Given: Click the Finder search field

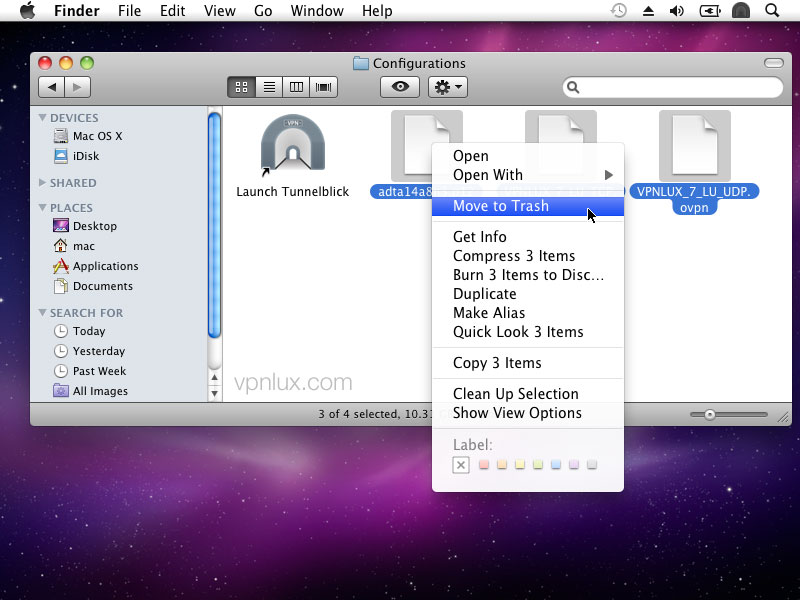Looking at the screenshot, I should (x=672, y=87).
